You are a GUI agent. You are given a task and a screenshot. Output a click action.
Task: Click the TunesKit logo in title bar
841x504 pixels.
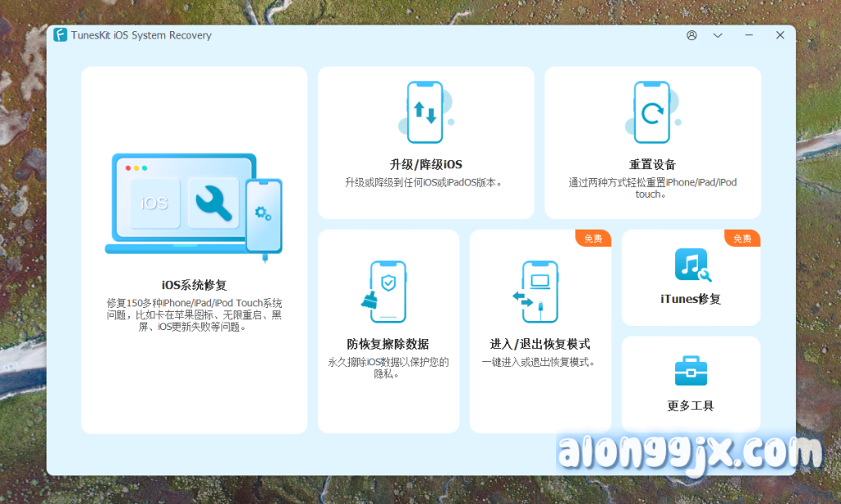pos(61,35)
